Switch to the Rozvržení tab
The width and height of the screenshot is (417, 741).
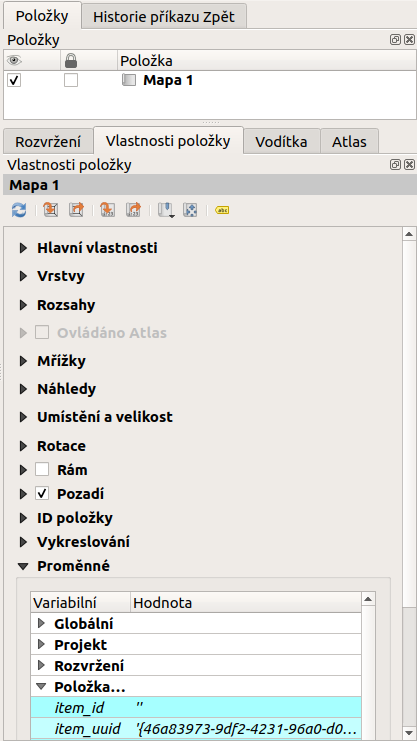pos(48,142)
